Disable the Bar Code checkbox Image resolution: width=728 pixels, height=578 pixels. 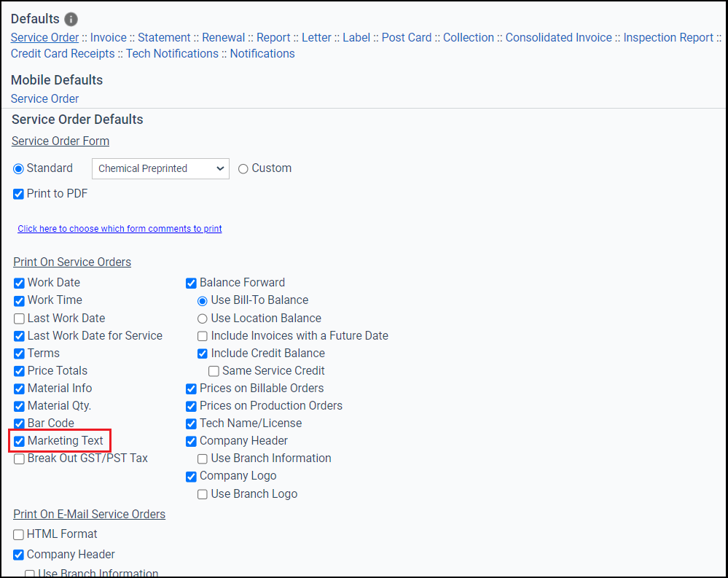(19, 423)
